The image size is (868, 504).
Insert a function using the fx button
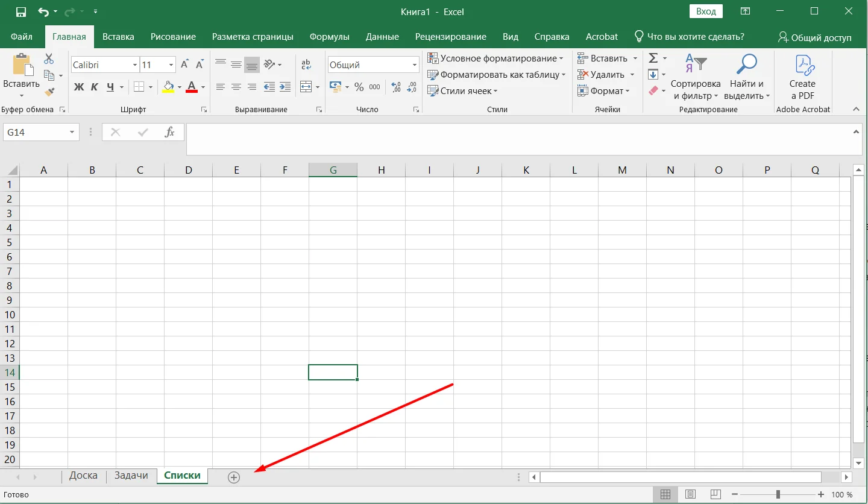(170, 132)
